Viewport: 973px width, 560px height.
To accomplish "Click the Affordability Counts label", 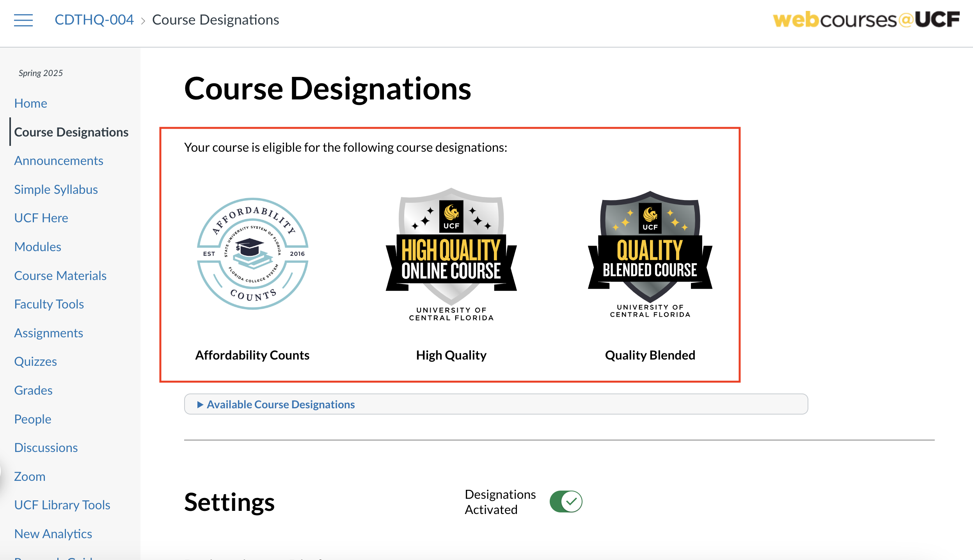I will coord(252,355).
